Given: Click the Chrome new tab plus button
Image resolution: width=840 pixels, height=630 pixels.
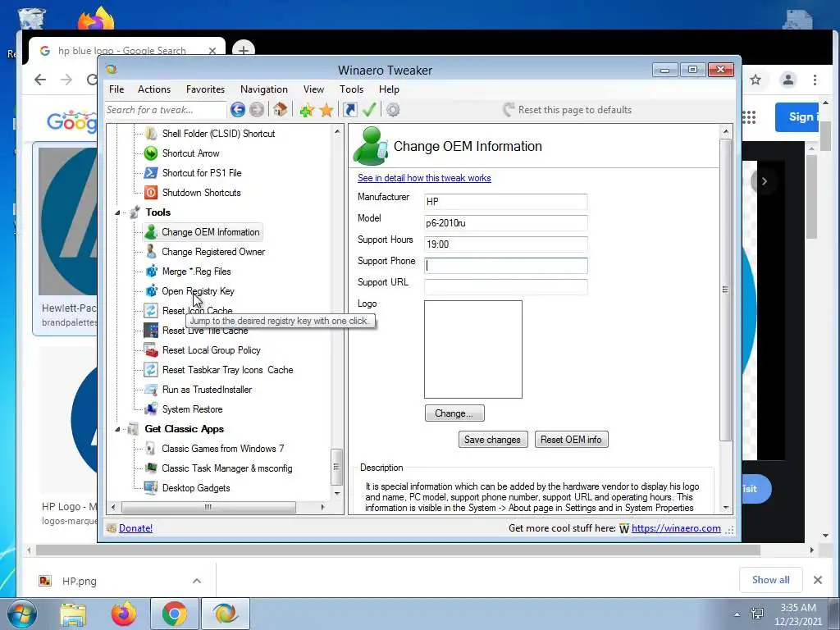Looking at the screenshot, I should click(244, 50).
